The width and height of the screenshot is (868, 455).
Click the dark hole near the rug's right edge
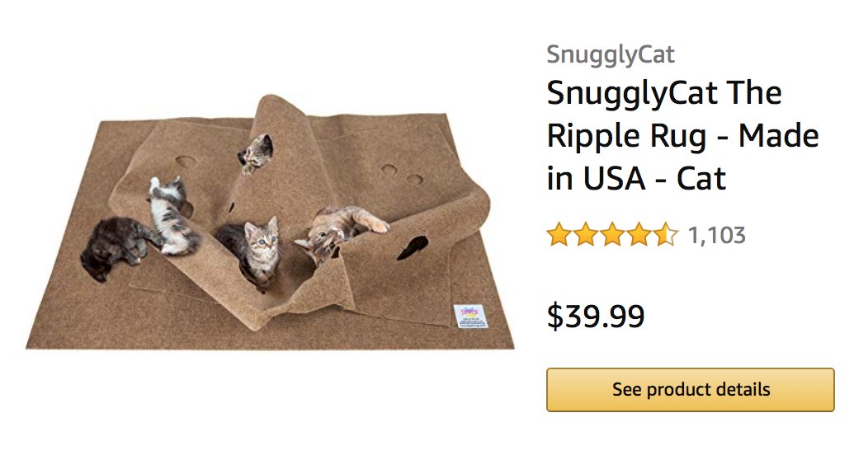[413, 247]
